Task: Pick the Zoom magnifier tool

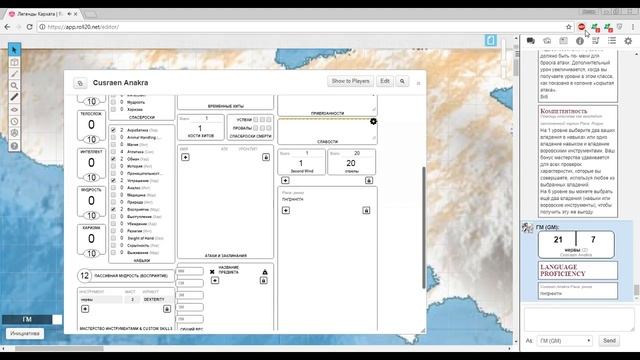Action: [14, 86]
